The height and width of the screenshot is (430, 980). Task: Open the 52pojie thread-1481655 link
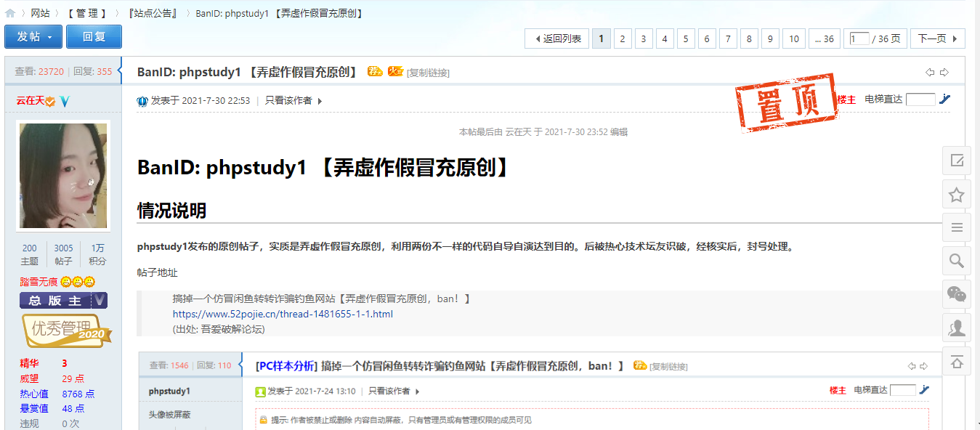pos(283,314)
